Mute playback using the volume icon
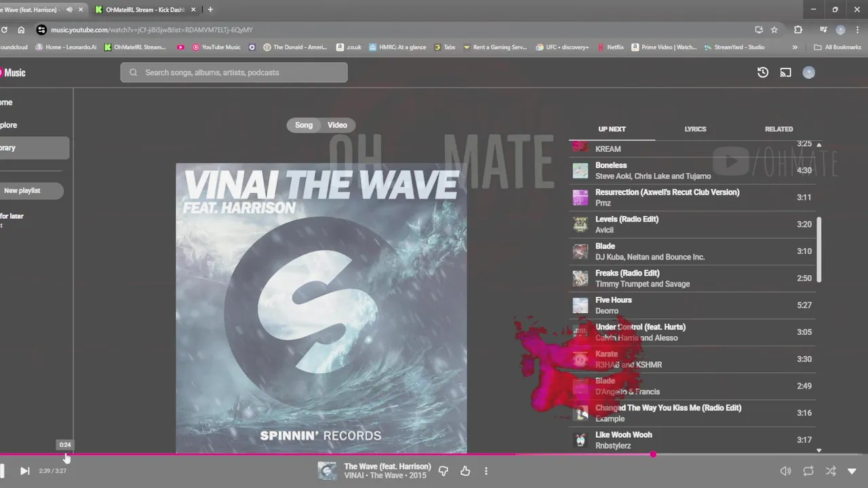This screenshot has width=868, height=488. pos(785,471)
